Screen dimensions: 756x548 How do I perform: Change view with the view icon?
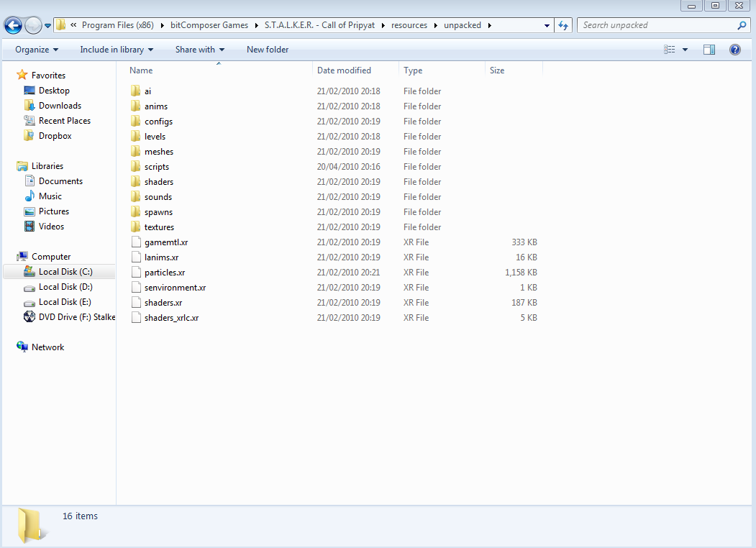[669, 50]
